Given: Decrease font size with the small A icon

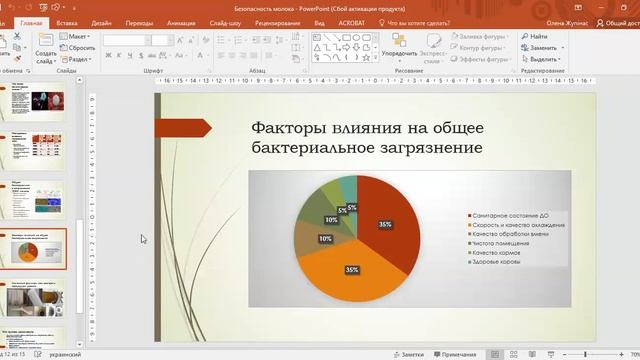Looking at the screenshot, I should [x=191, y=40].
